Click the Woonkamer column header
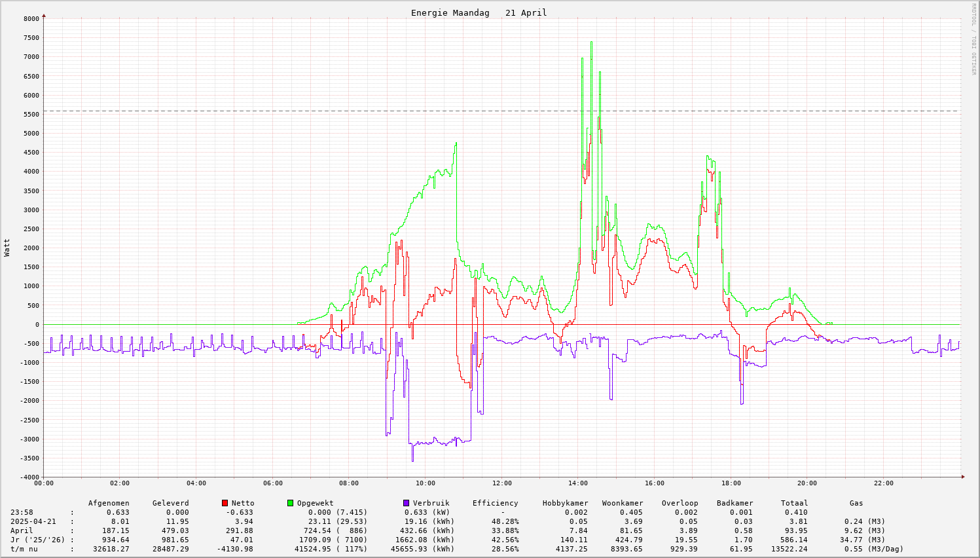Screen dimensions: 980x558 tap(622, 504)
